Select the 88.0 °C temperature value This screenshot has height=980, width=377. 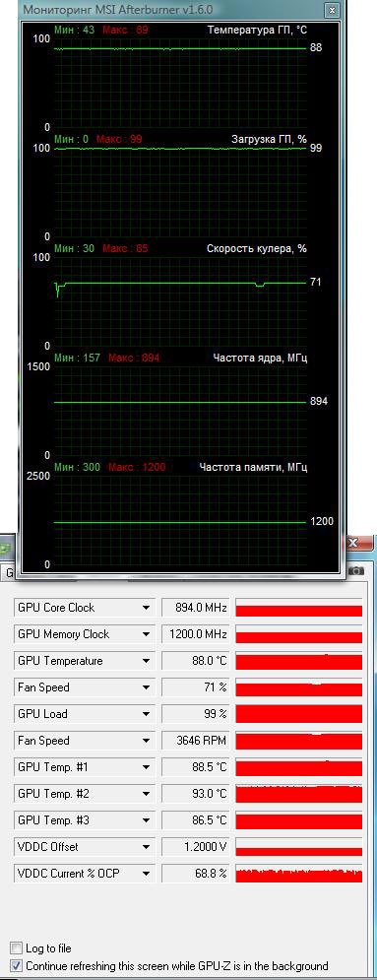click(x=196, y=661)
